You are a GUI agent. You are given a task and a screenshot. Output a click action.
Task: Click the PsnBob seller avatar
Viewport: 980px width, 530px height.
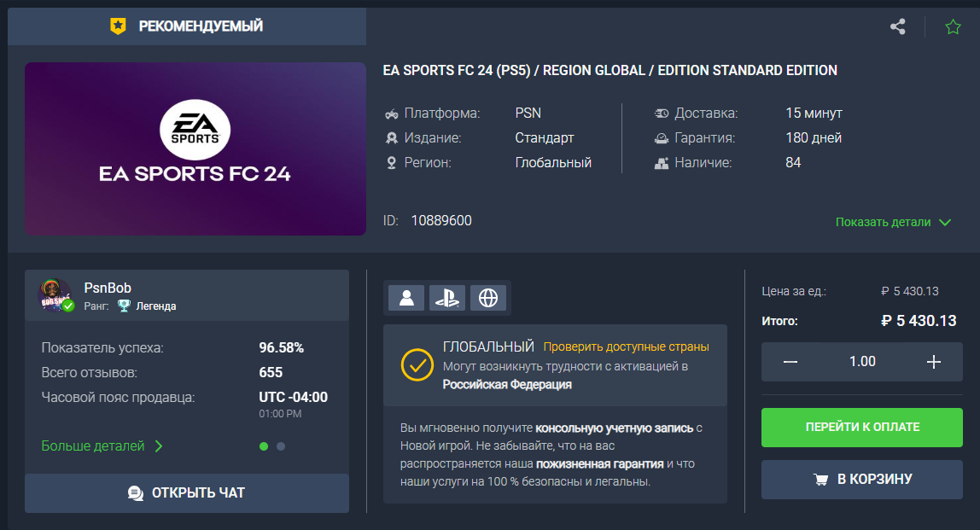click(x=55, y=295)
